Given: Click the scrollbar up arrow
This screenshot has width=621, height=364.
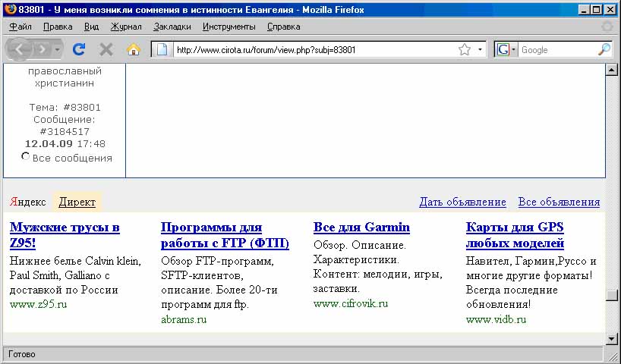Looking at the screenshot, I should tap(612, 70).
